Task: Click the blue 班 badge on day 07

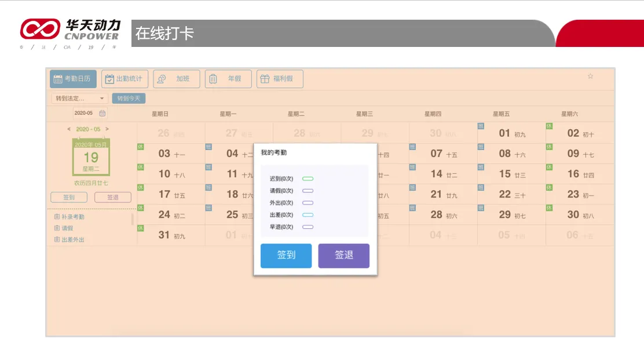Action: 412,147
